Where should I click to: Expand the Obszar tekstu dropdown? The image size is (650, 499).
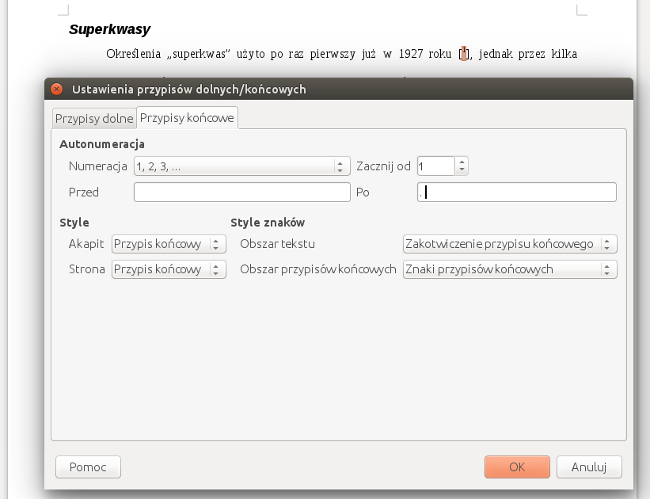(509, 244)
